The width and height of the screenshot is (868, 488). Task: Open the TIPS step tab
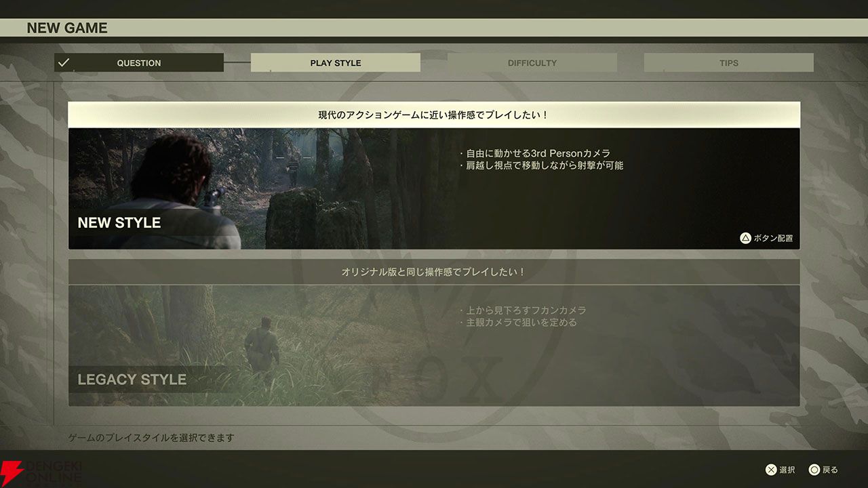(x=729, y=63)
